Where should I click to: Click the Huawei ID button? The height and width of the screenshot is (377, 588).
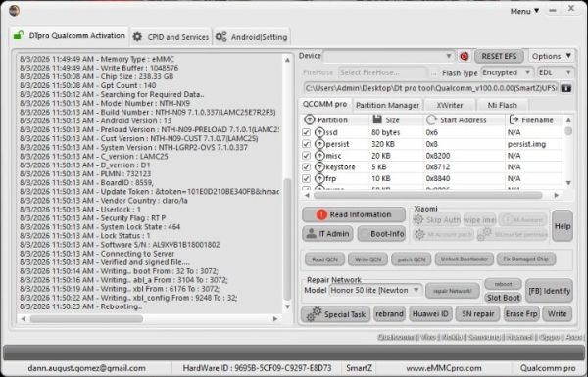[x=430, y=314]
